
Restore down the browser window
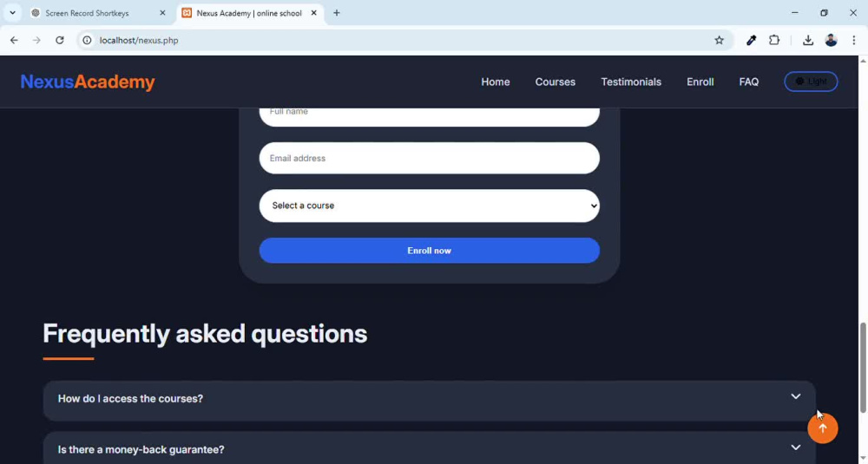[x=825, y=13]
